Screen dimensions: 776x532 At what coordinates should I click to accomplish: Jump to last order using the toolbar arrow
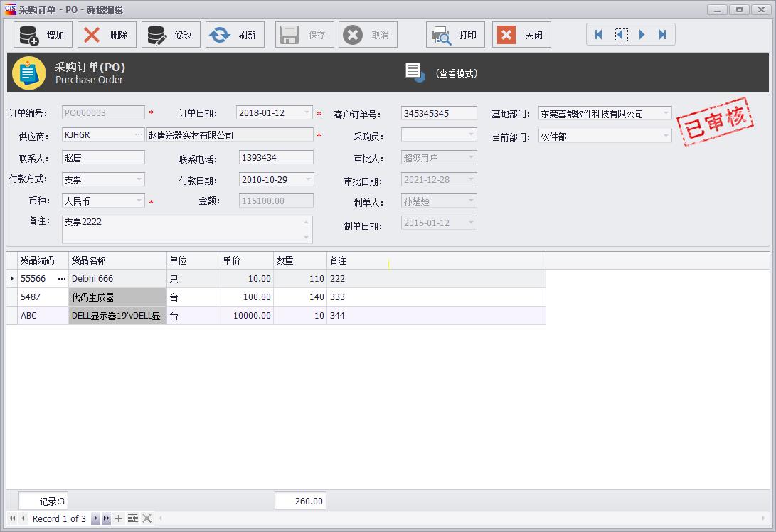click(x=663, y=35)
